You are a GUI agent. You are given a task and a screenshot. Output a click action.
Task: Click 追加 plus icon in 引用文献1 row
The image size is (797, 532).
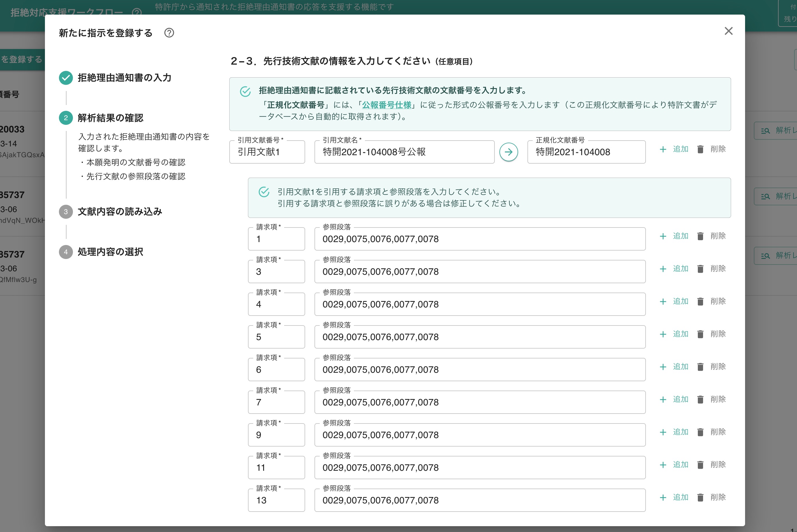[663, 149]
